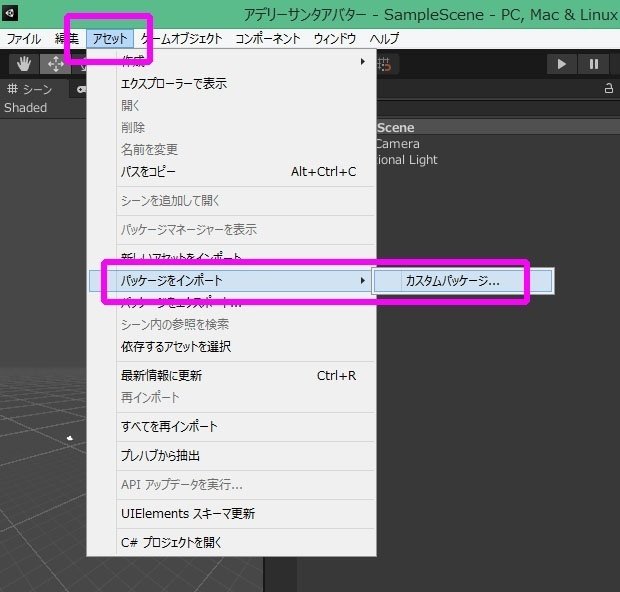Choose パスをコピー menu item
The image size is (620, 592).
(231, 172)
